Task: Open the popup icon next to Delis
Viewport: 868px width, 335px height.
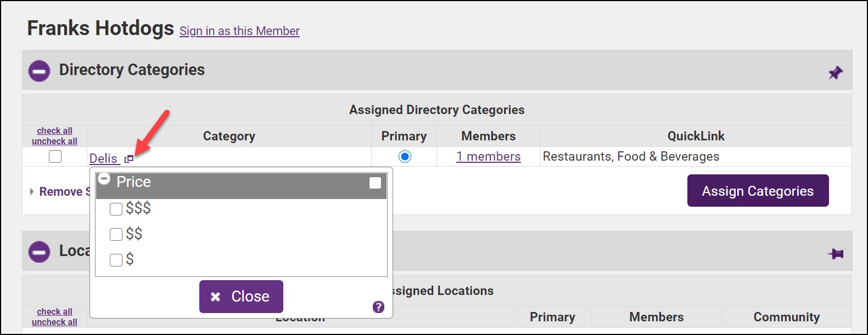Action: [x=129, y=159]
